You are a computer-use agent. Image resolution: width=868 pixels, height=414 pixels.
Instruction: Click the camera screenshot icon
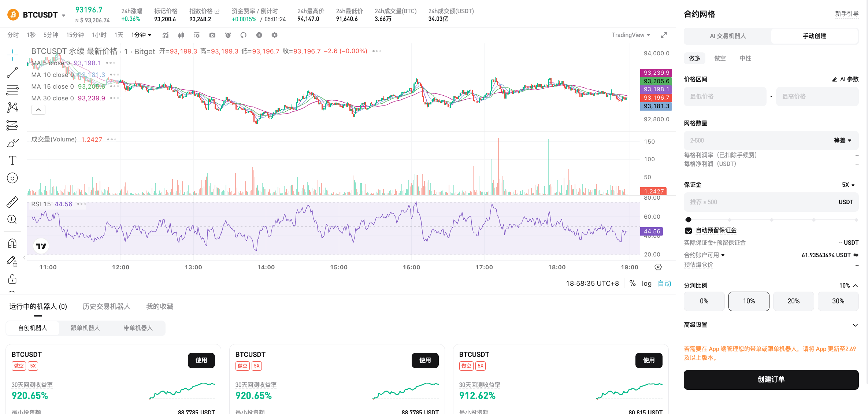212,35
